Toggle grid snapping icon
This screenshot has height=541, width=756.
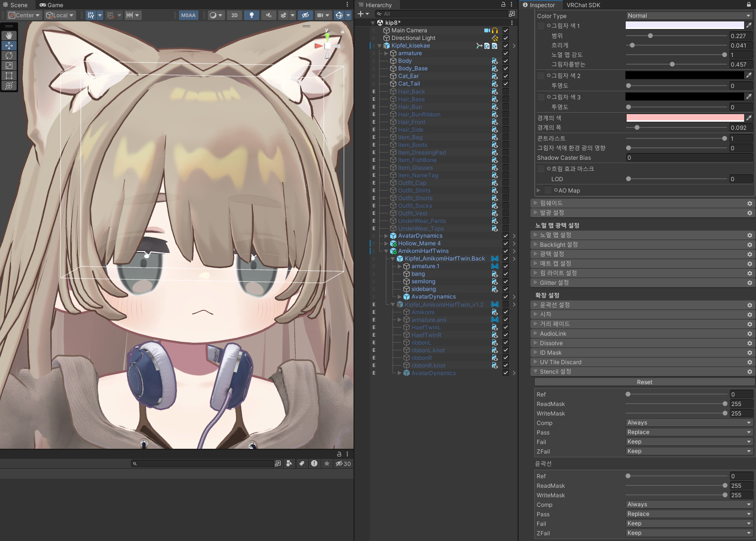click(x=110, y=15)
